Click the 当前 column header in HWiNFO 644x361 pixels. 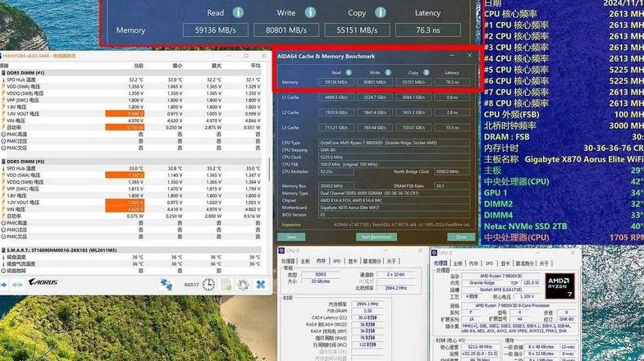click(x=139, y=66)
